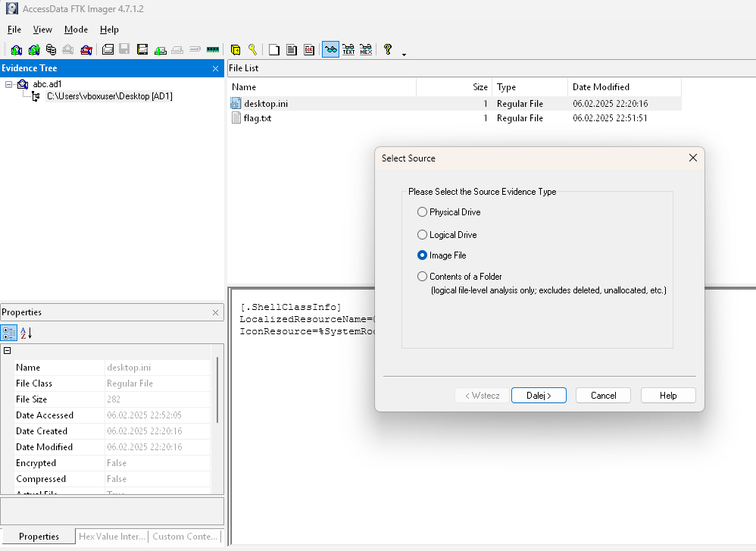
Task: Click the Detect EFS Encryption key icon
Action: click(252, 50)
